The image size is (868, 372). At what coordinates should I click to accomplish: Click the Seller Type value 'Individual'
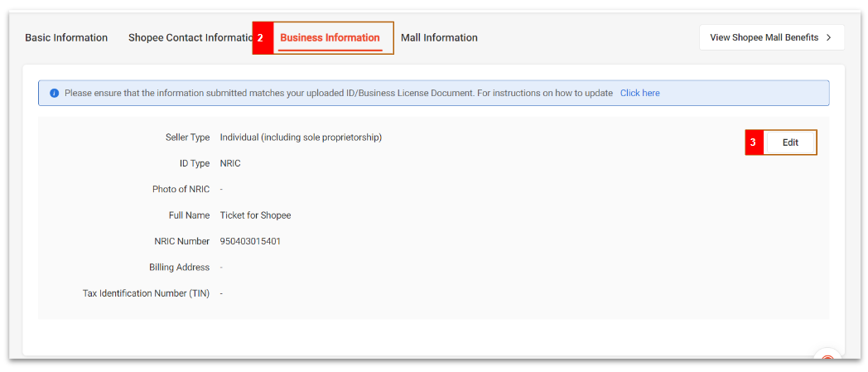[x=300, y=138]
